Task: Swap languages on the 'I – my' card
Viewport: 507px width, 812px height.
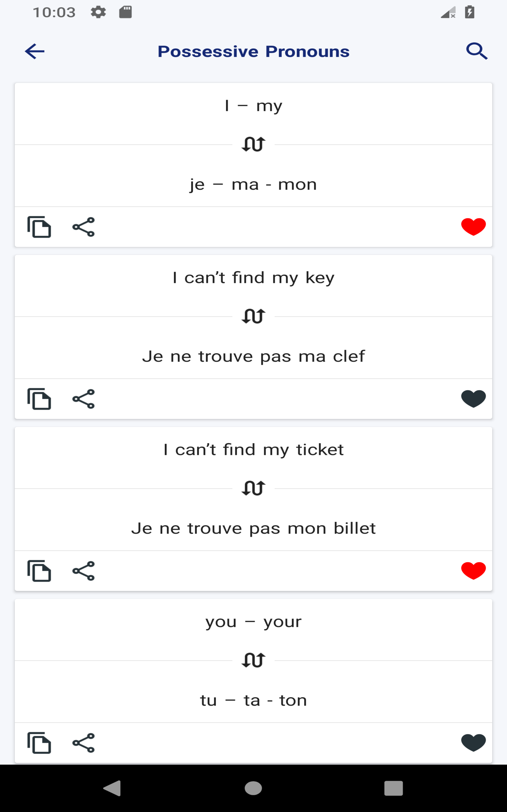Action: [253, 145]
